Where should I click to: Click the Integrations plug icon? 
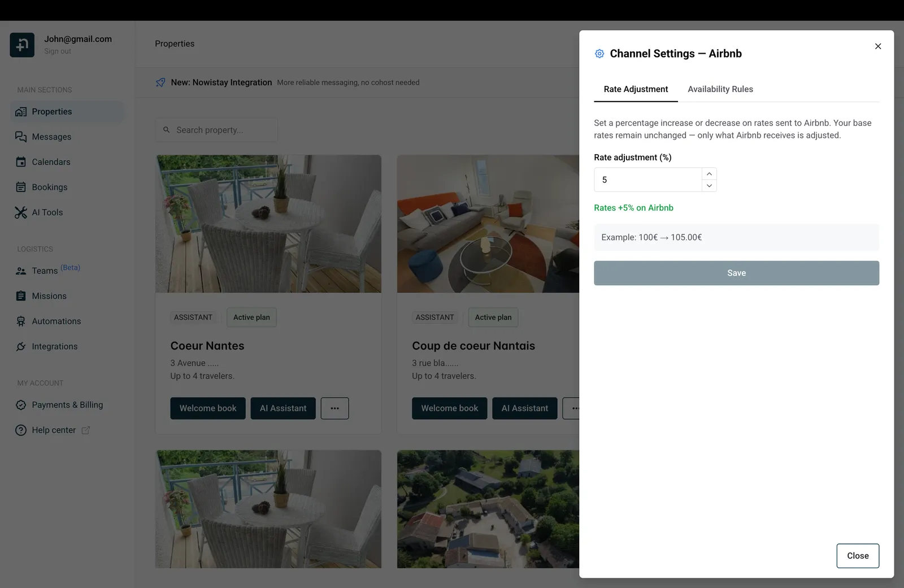coord(21,346)
